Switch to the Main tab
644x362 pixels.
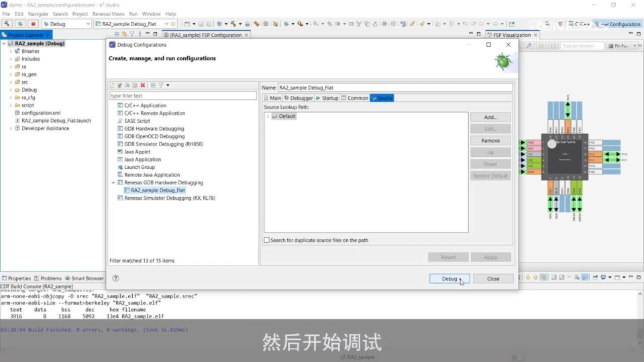pos(272,98)
